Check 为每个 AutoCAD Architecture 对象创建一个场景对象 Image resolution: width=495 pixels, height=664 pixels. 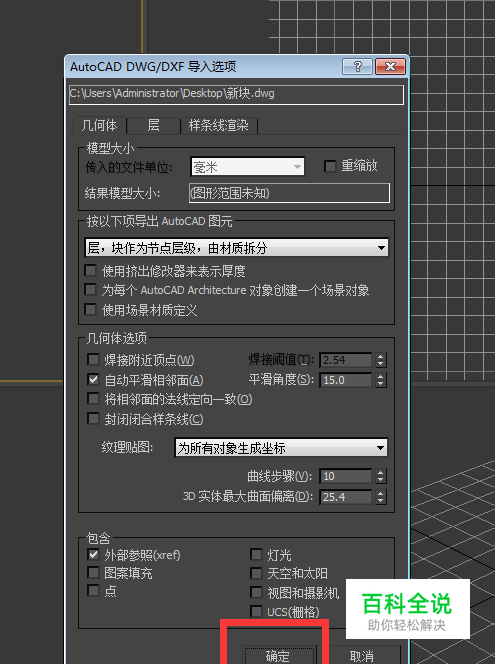(x=90, y=290)
